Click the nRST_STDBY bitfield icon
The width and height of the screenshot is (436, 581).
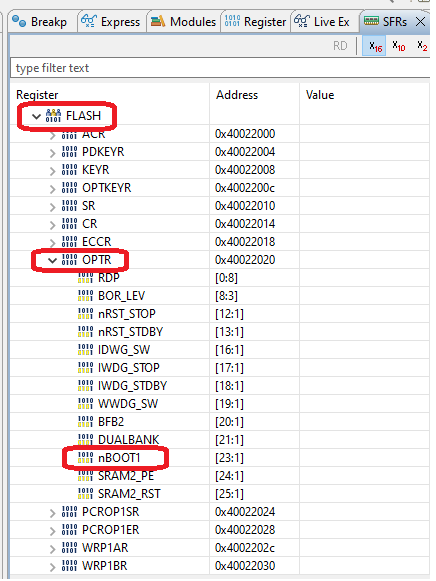point(85,332)
